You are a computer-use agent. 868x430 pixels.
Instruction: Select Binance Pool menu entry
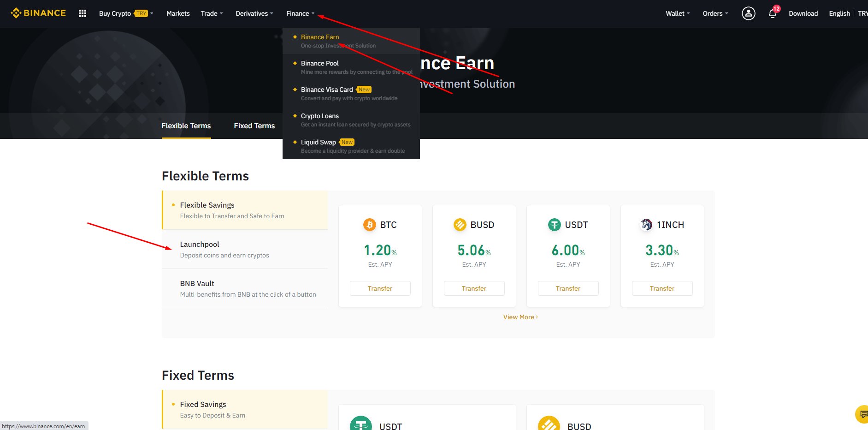(x=351, y=67)
